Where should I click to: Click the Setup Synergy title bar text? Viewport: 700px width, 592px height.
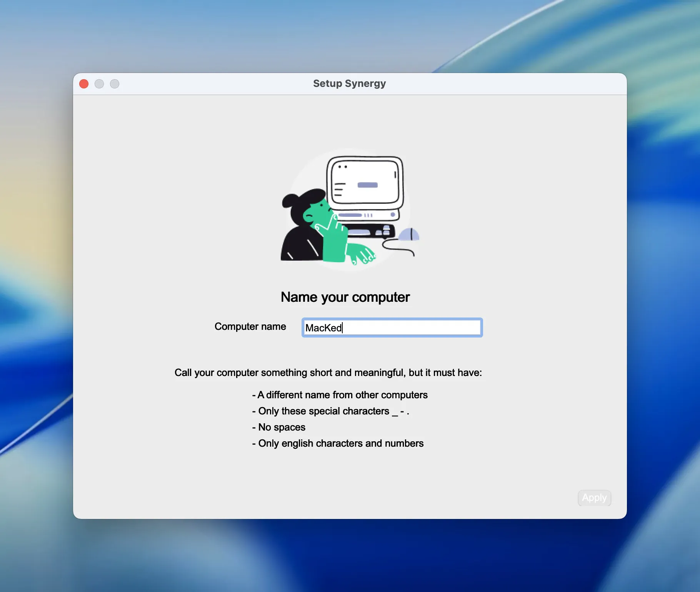[349, 83]
